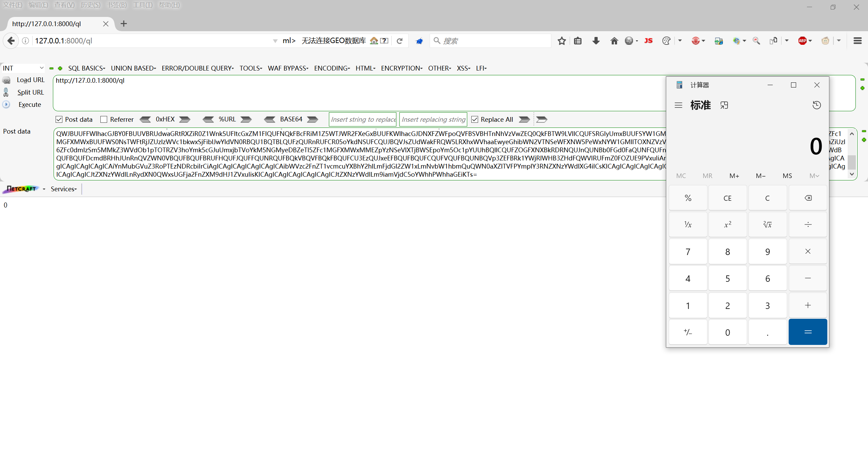This screenshot has width=868, height=468.
Task: Click the browser home icon
Action: pos(614,41)
